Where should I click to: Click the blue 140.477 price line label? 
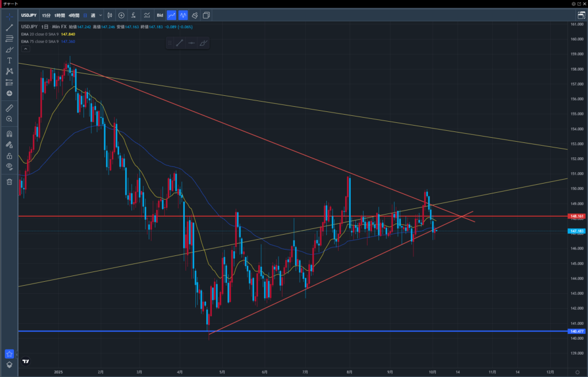(x=577, y=331)
